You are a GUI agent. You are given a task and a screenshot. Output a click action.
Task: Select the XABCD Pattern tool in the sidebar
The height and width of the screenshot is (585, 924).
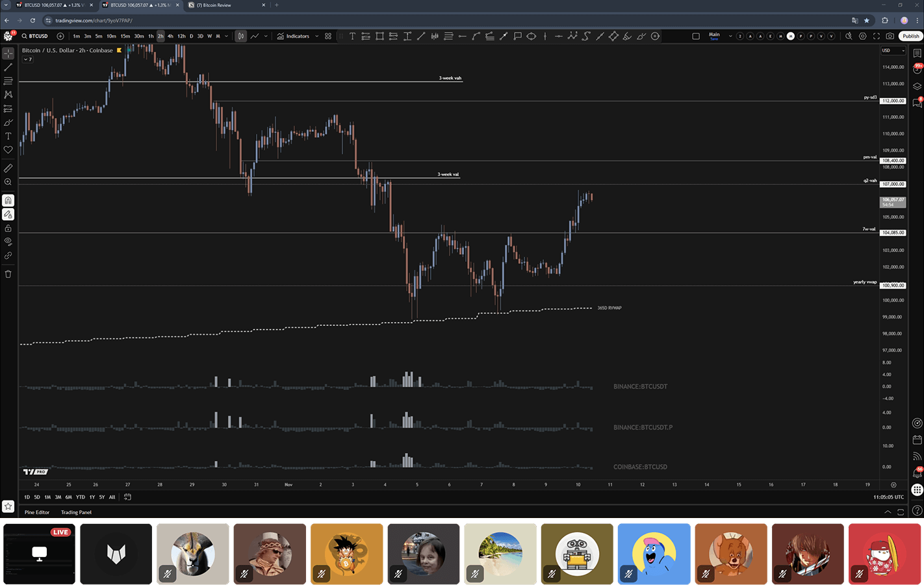click(x=8, y=94)
